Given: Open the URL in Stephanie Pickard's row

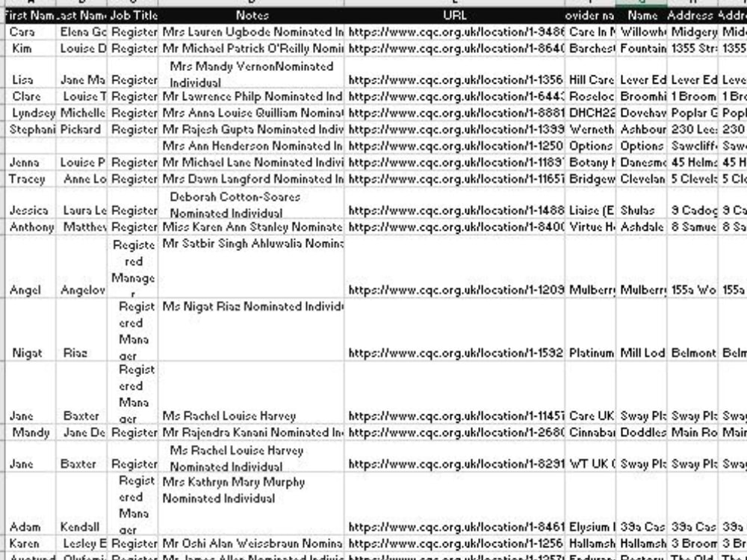Looking at the screenshot, I should coord(454,129).
